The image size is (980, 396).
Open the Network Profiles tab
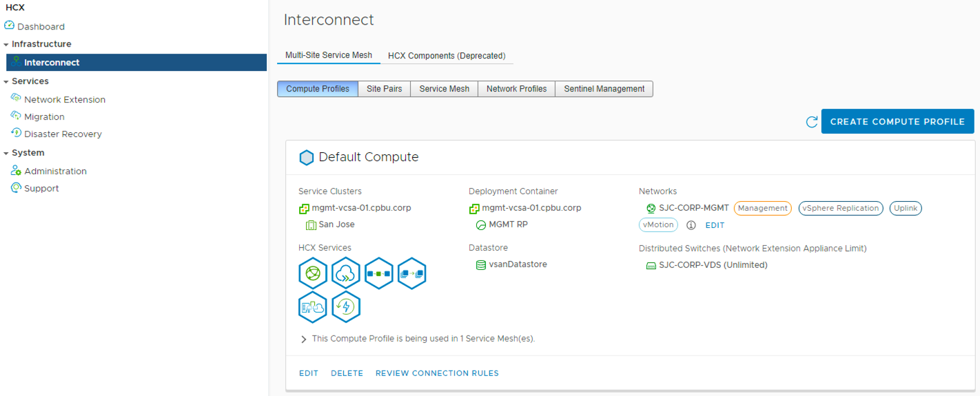517,89
